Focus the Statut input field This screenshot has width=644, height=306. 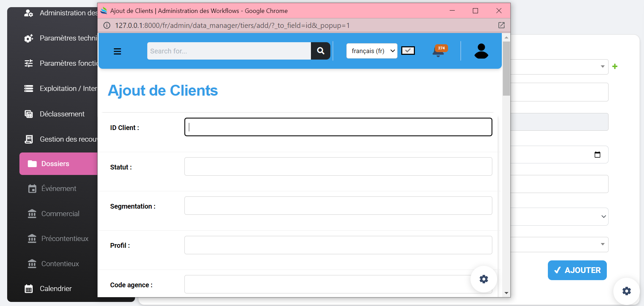point(338,166)
